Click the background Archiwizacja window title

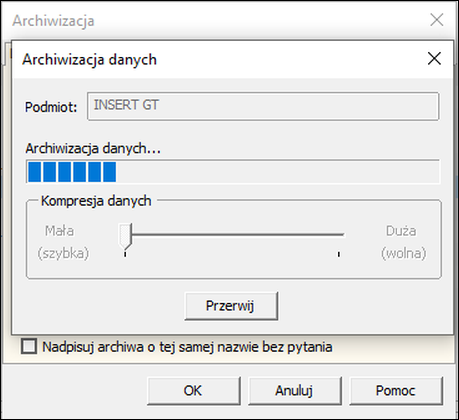coord(53,21)
